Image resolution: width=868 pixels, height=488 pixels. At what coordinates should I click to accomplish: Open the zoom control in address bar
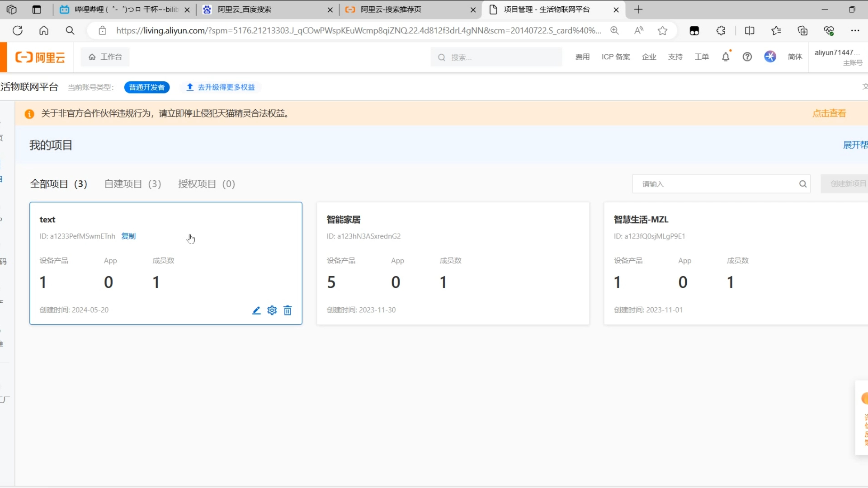[x=615, y=31]
